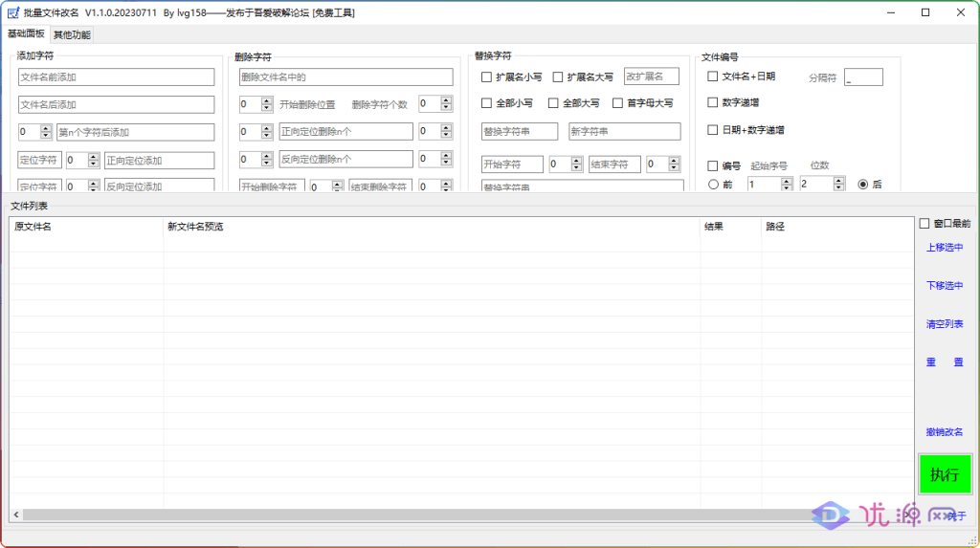Click the app icon in title bar
This screenshot has width=980, height=548.
coord(13,13)
